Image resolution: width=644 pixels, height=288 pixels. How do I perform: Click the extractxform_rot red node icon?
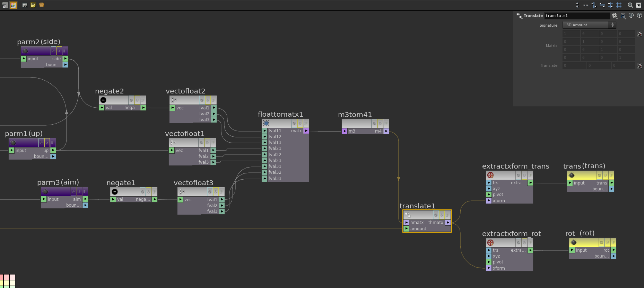coord(490,243)
